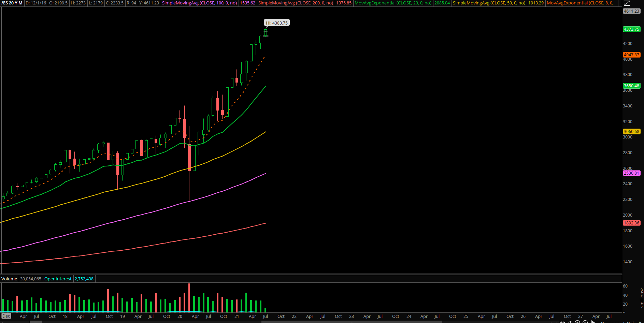Click the 4200 level on price axis

click(x=628, y=44)
